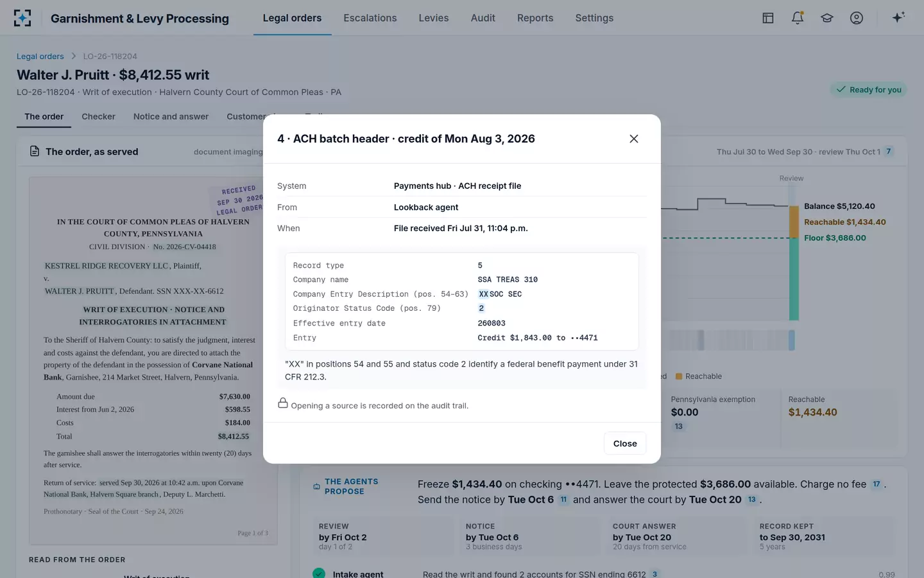
Task: Click the orange Reachable legend swatch
Action: (x=679, y=376)
